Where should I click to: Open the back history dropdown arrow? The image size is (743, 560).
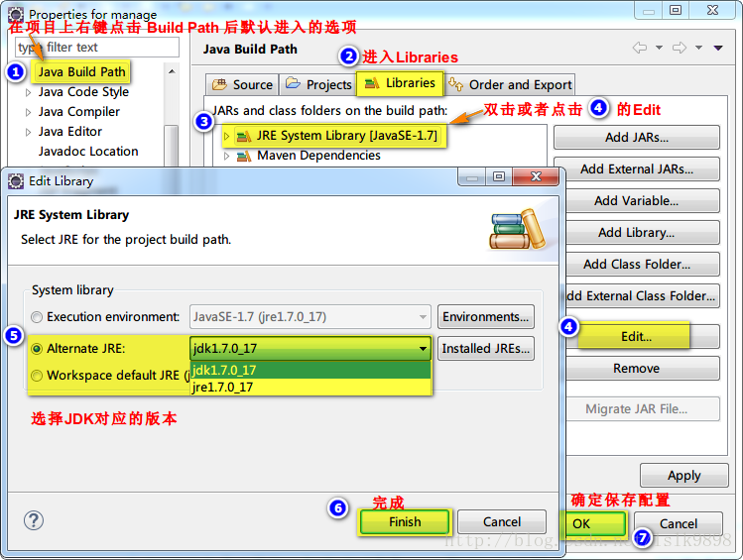click(659, 48)
